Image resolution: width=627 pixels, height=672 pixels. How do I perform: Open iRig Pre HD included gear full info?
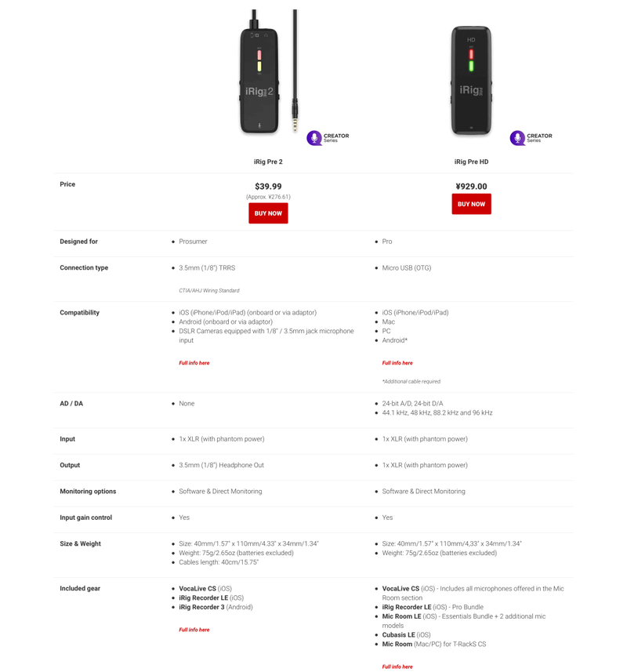coord(397,667)
